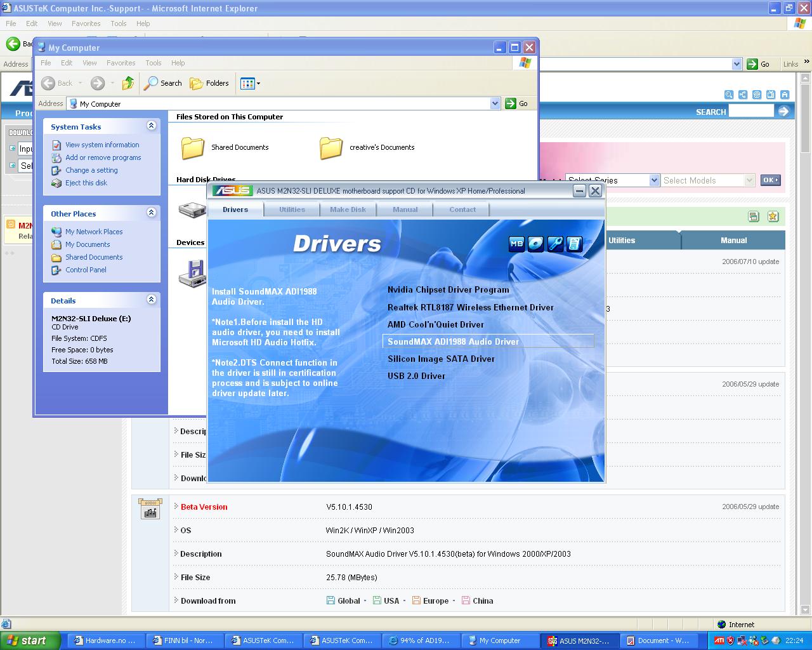
Task: Open the File menu in My Computer
Action: 46,63
